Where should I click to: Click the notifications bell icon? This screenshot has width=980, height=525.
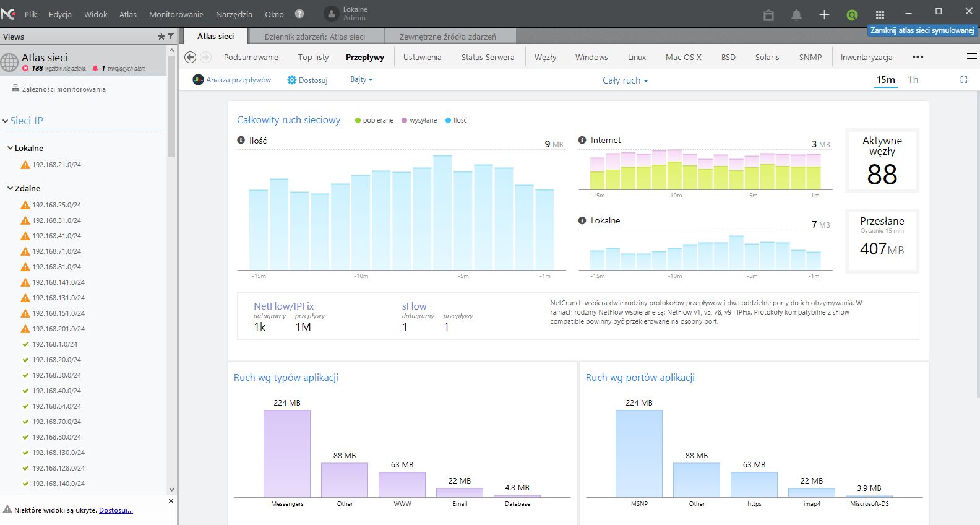(796, 15)
